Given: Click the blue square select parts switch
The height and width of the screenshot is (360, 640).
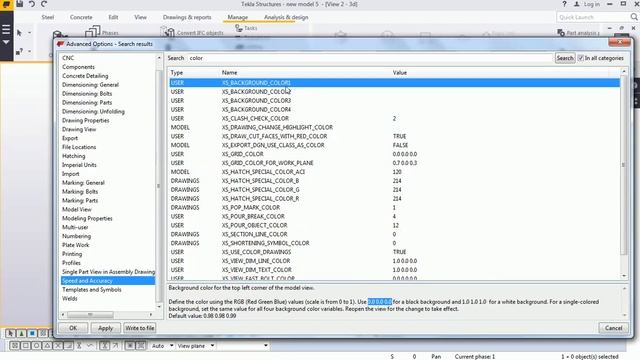Looking at the screenshot, I should click(32, 333).
